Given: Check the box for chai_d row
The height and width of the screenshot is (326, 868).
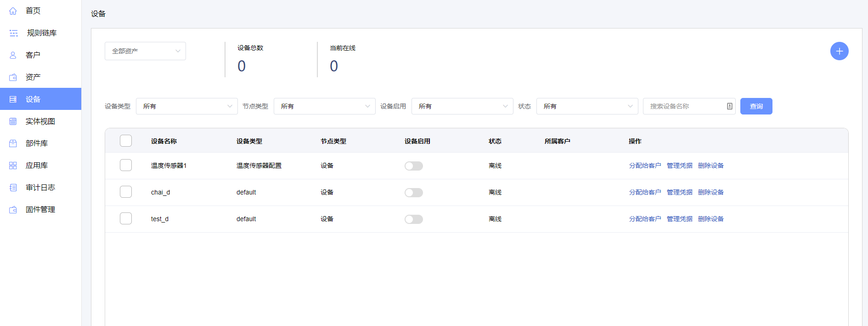Looking at the screenshot, I should click(126, 192).
